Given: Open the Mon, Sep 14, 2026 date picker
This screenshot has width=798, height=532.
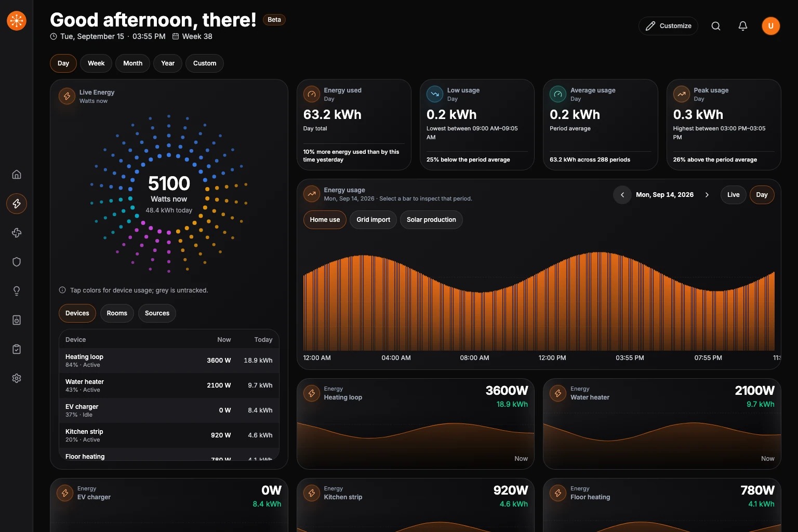Looking at the screenshot, I should pos(664,195).
